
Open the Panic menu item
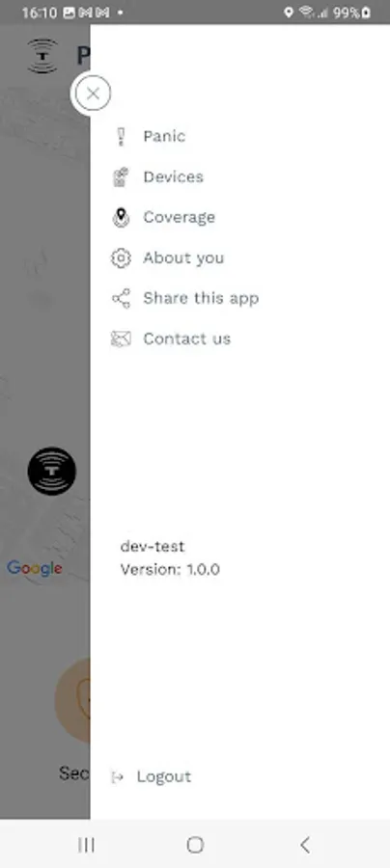(164, 136)
